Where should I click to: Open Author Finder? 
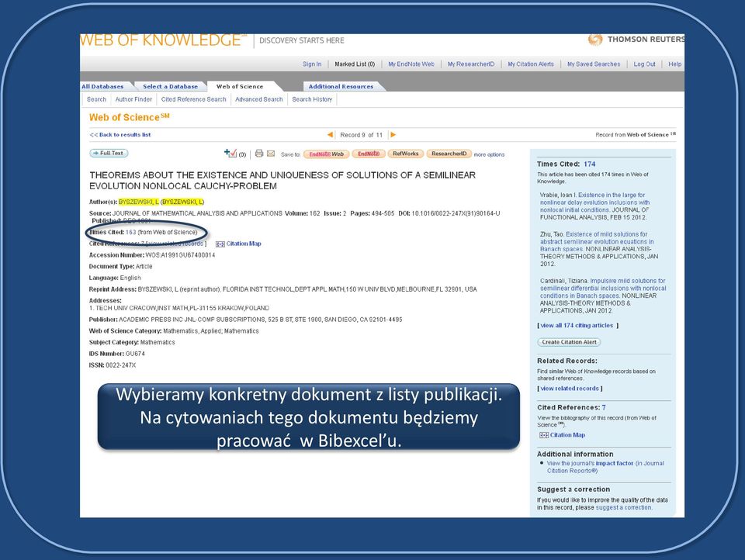pos(133,99)
